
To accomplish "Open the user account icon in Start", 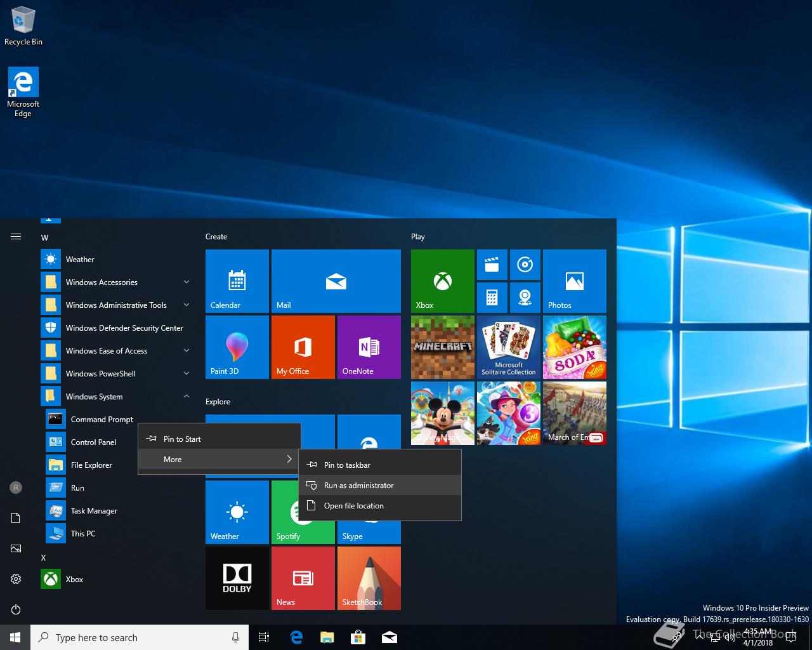I will click(16, 487).
